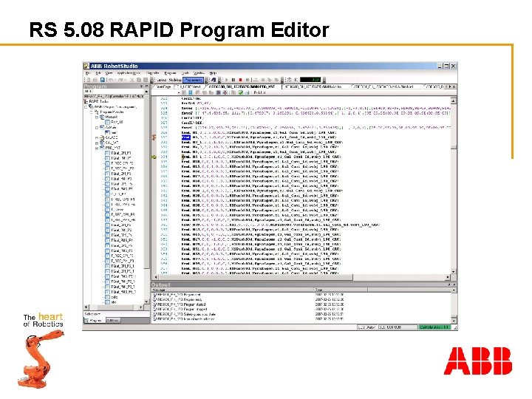
Task: Open the Help menu
Action: (213, 73)
